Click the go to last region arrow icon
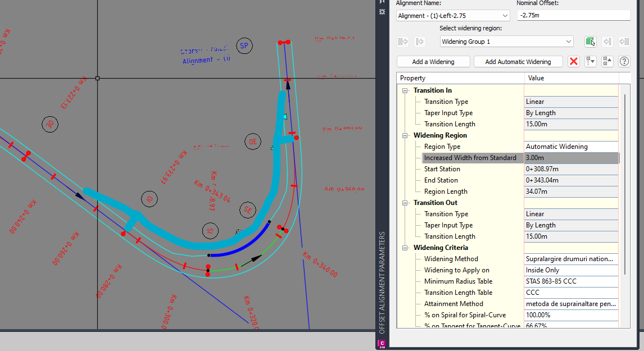644x351 pixels. [x=624, y=41]
